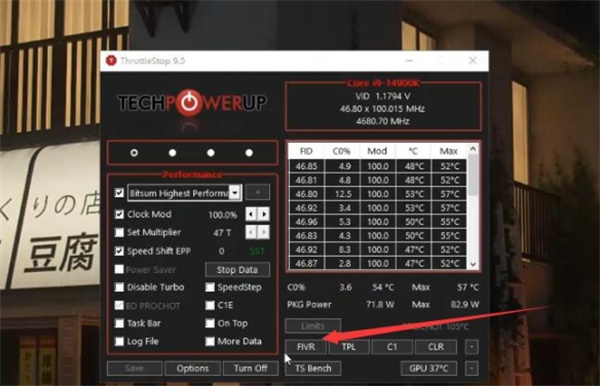Open the TPL power limits window

click(349, 347)
